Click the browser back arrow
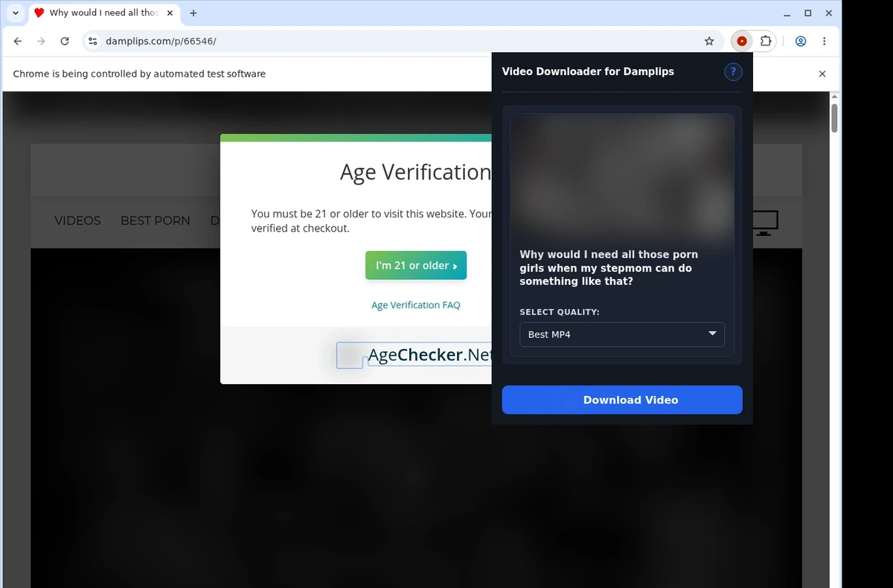Screen dimensions: 893x588 click(x=18, y=42)
